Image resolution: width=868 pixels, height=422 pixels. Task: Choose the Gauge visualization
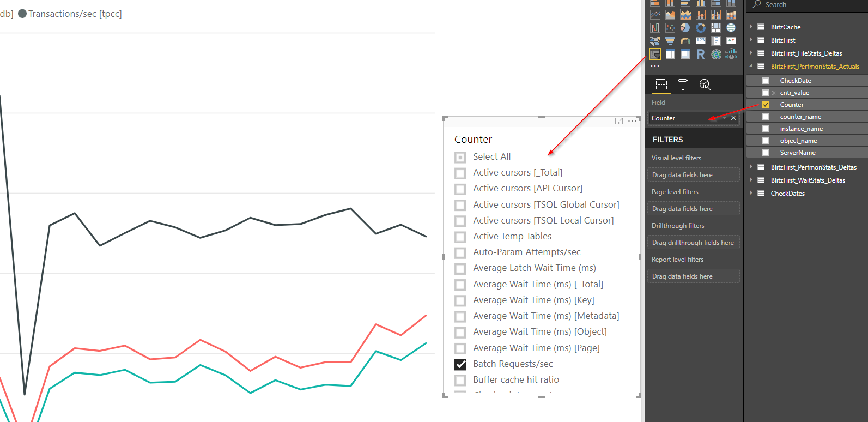coord(685,41)
